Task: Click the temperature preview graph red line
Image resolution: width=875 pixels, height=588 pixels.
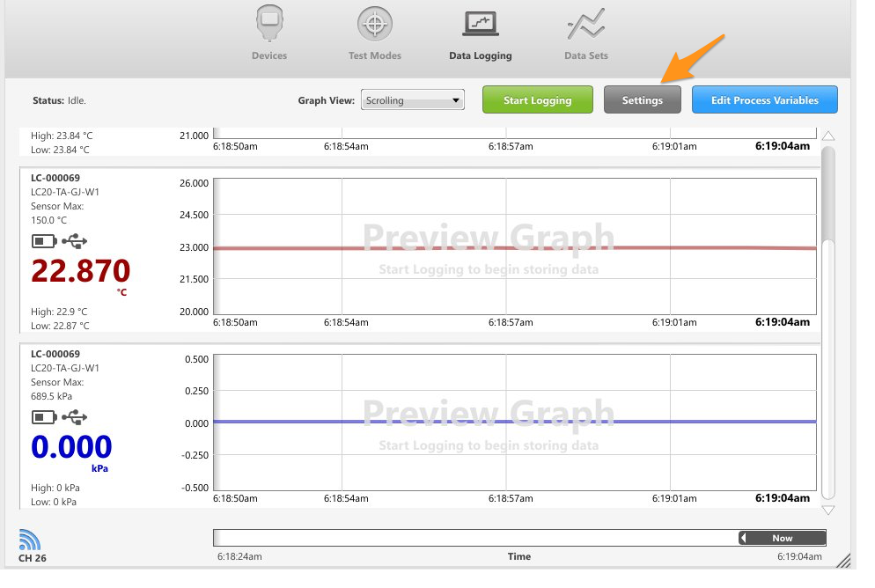Action: pos(514,247)
